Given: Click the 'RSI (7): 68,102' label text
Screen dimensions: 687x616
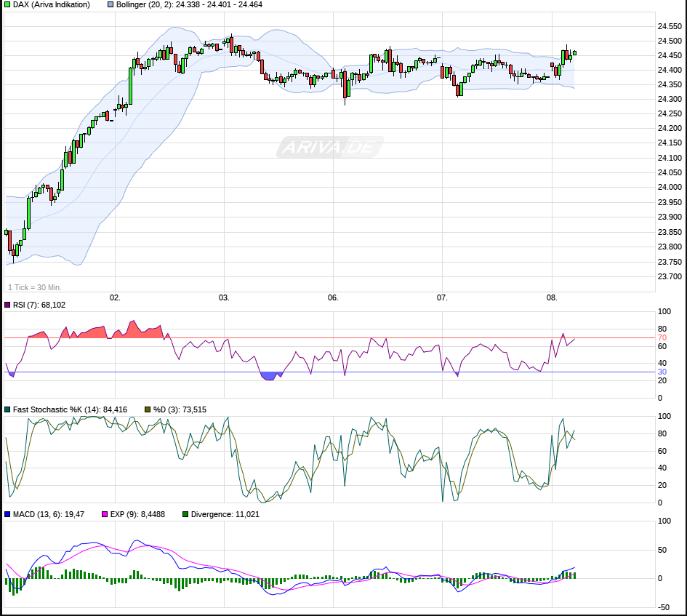Looking at the screenshot, I should coord(39,305).
